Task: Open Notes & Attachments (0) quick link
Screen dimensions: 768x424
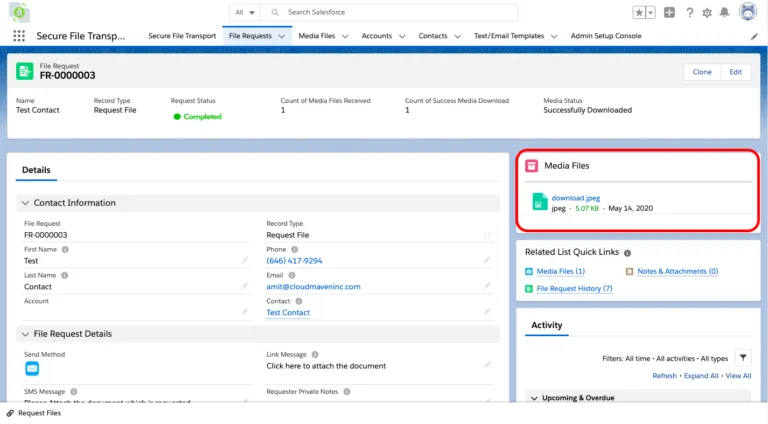Action: (677, 271)
